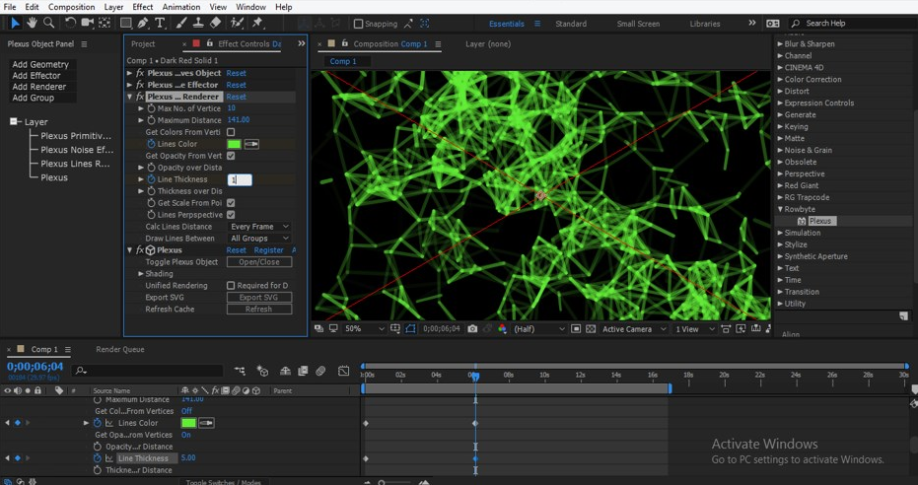This screenshot has height=485, width=918.
Task: Uncheck the Get Opacity From Vertices checkbox
Action: pos(231,156)
